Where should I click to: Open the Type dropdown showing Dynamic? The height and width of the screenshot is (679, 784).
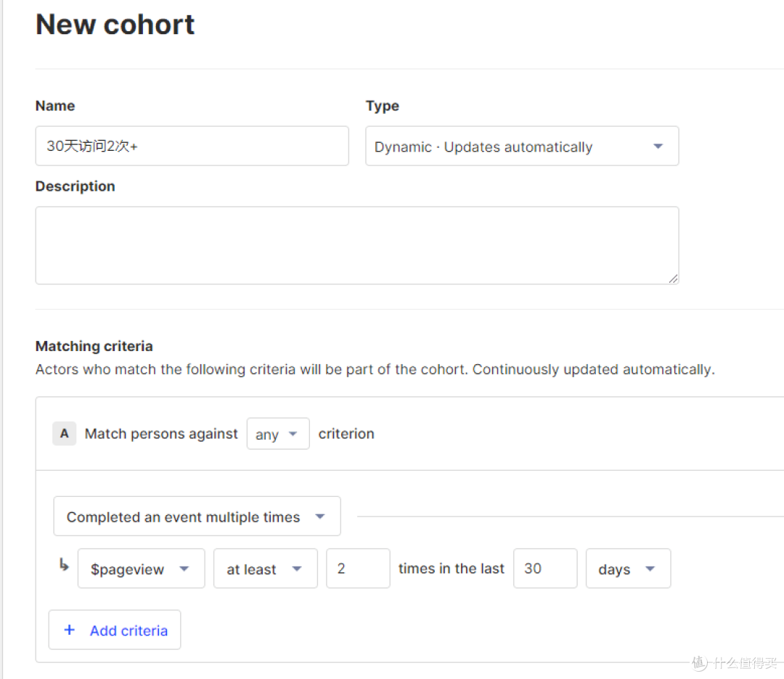click(x=522, y=147)
